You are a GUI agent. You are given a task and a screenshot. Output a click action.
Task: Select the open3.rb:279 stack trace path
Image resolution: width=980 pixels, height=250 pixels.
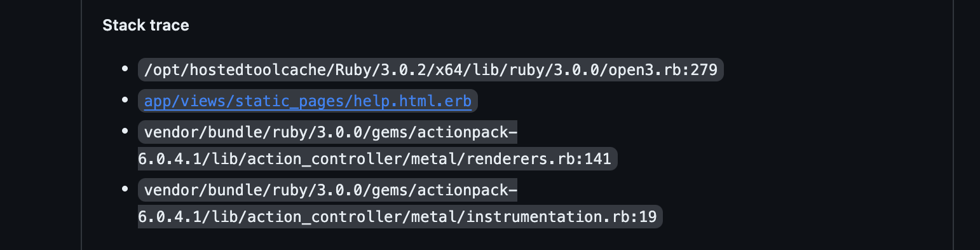431,70
